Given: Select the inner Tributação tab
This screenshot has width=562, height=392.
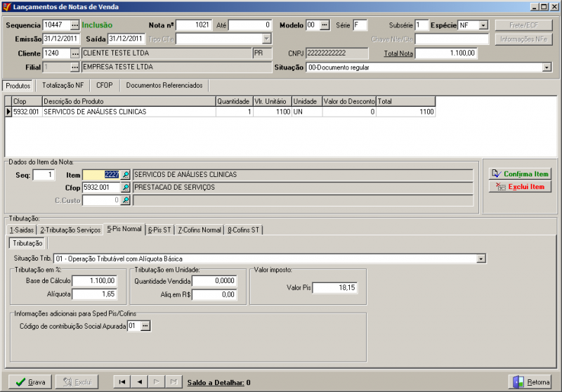Looking at the screenshot, I should (27, 243).
